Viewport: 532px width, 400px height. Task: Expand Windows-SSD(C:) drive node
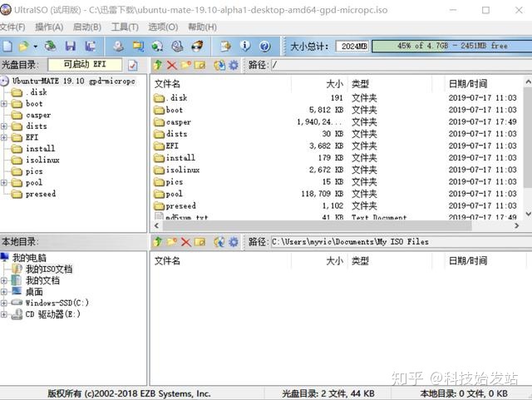click(4, 303)
